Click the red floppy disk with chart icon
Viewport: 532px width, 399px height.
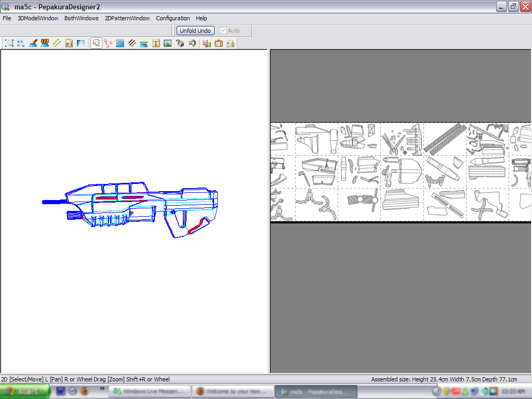tap(207, 43)
